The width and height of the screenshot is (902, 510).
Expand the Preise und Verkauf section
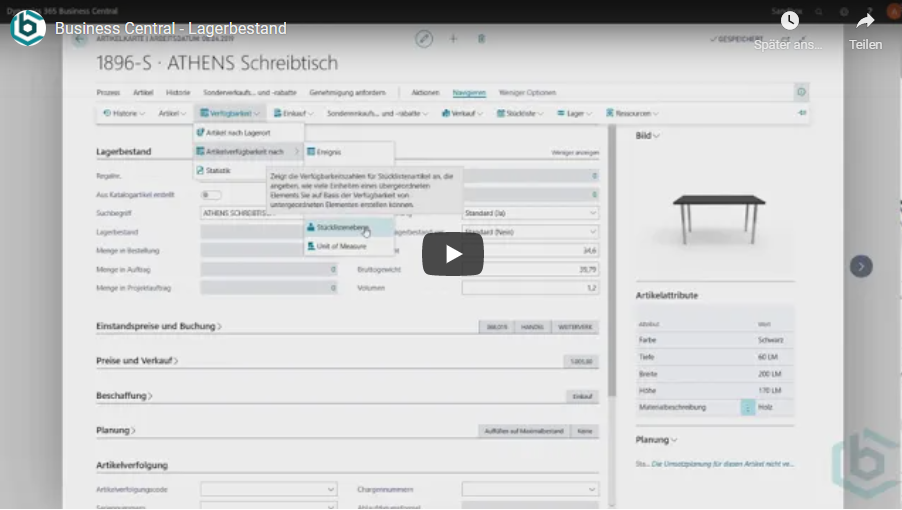(x=138, y=360)
